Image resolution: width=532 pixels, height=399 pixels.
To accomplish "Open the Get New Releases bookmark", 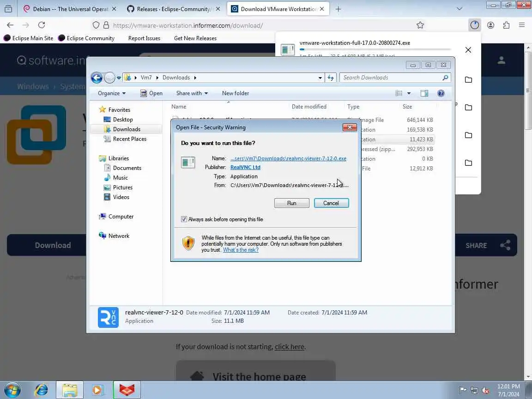I will point(195,38).
